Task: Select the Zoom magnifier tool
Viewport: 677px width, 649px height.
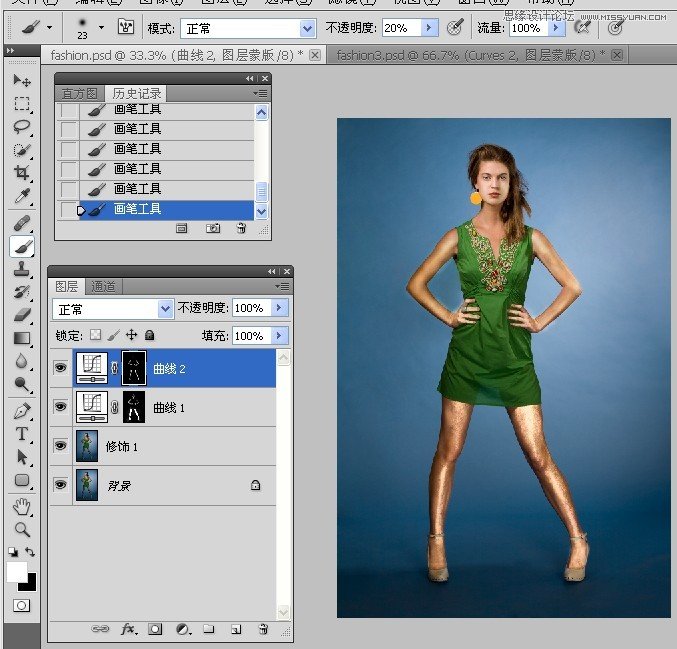Action: (22, 529)
